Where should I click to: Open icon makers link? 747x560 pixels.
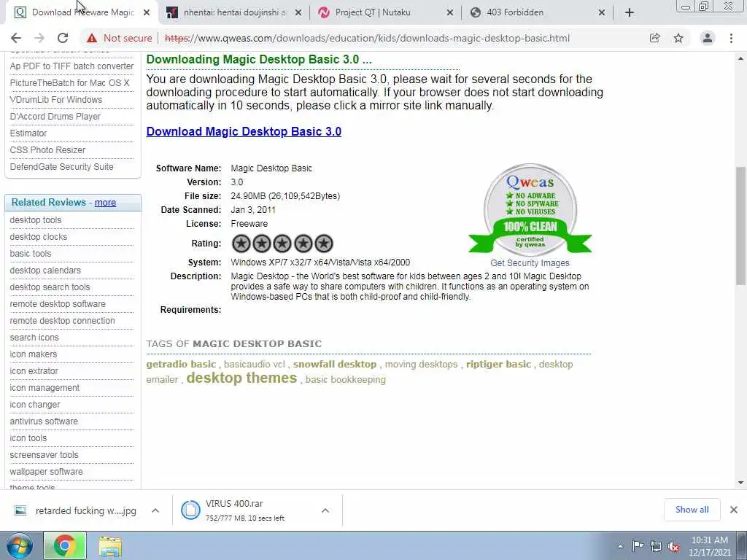34,354
